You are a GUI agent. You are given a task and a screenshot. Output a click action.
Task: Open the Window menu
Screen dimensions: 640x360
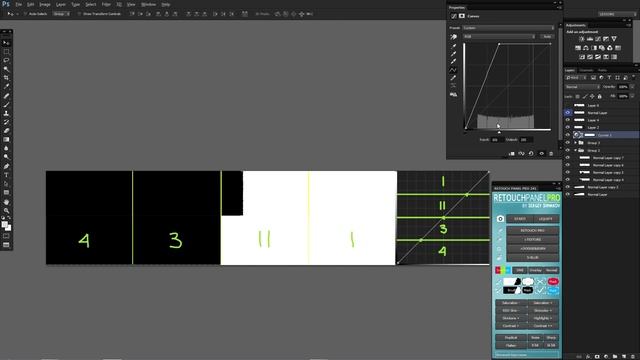148,4
